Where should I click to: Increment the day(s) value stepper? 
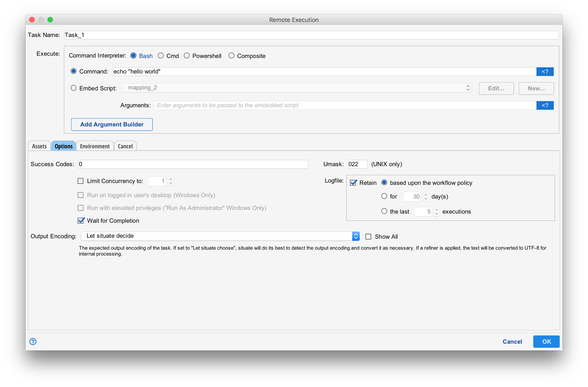pyautogui.click(x=426, y=195)
